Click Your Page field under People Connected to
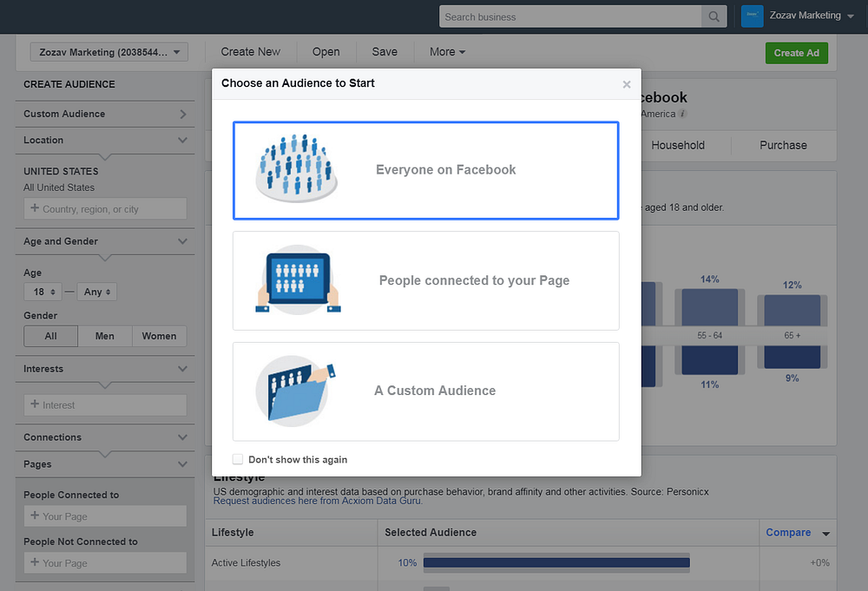The width and height of the screenshot is (868, 591). tap(105, 516)
